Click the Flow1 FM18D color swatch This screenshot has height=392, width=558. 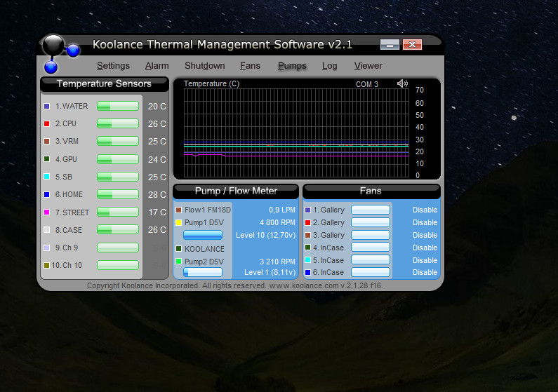coord(179,210)
